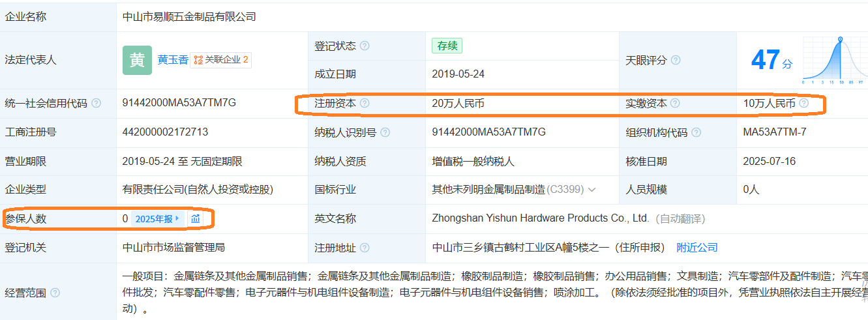
Task: Click the 自动翻译 label after English name
Action: 680,219
